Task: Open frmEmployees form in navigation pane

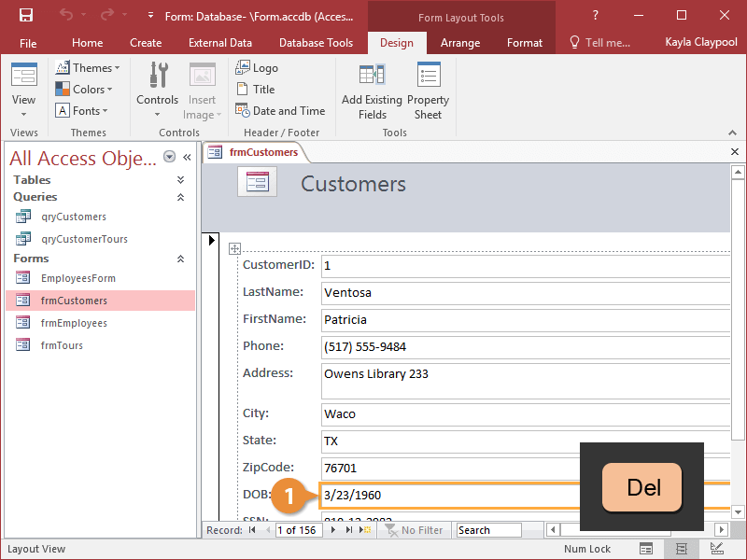Action: click(x=74, y=323)
